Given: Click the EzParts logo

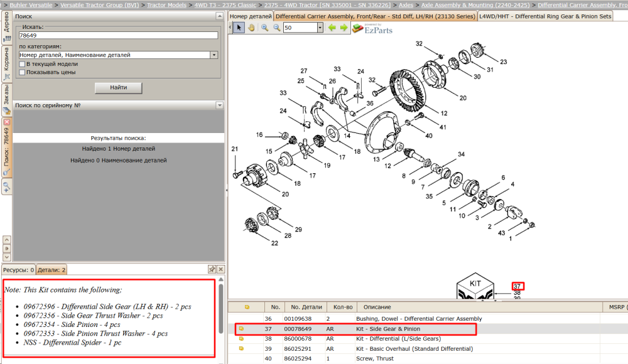Looking at the screenshot, I should [x=372, y=29].
